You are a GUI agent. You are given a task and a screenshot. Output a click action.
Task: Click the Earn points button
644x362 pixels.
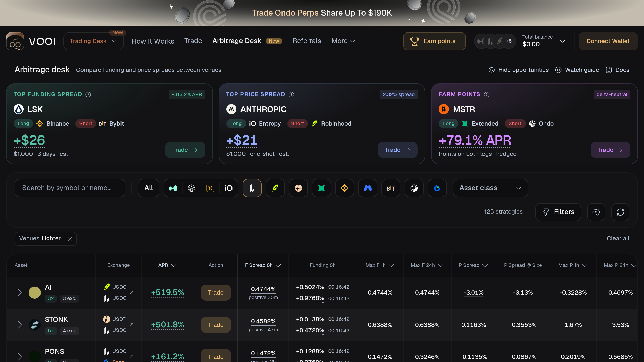click(434, 41)
